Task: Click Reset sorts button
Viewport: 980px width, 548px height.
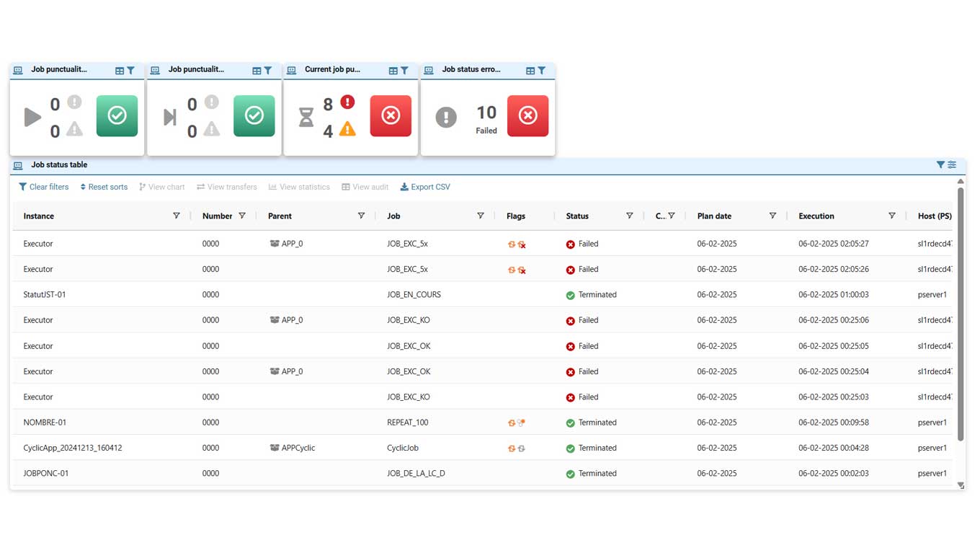Action: tap(104, 187)
